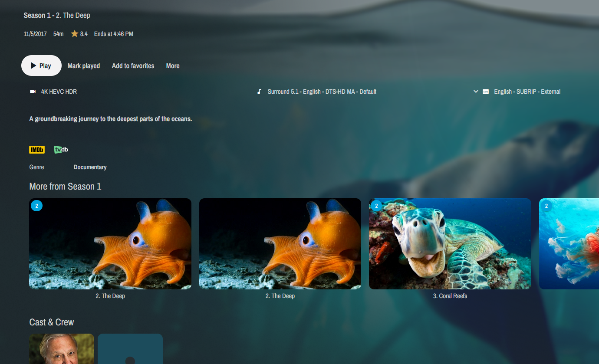The width and height of the screenshot is (599, 364).
Task: Expand the subtitle chevron dropdown
Action: point(476,92)
